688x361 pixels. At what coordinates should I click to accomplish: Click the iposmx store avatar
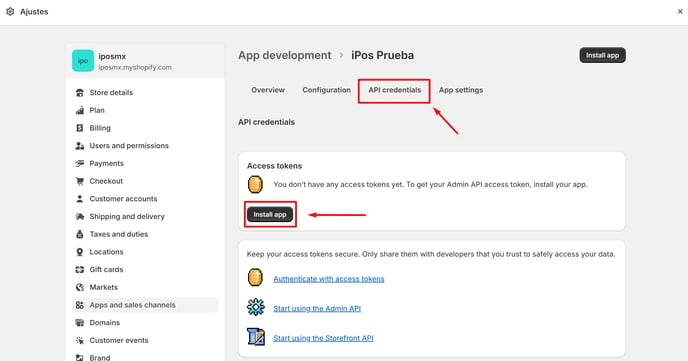click(x=83, y=61)
